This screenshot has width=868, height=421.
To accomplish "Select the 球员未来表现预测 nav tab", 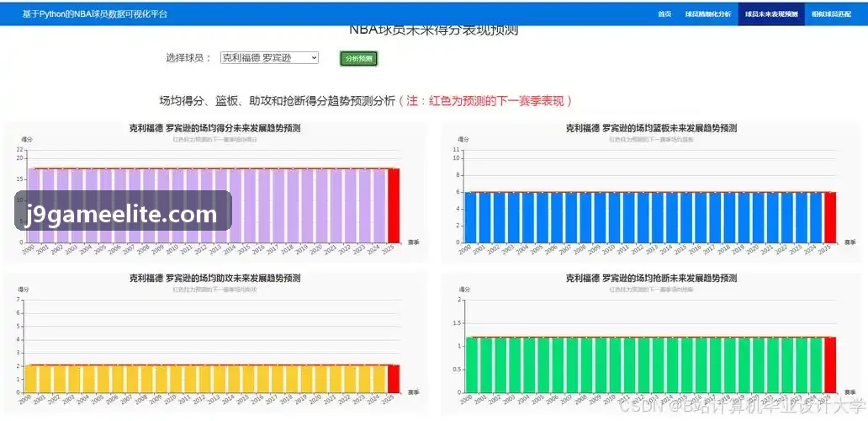I will pos(771,14).
